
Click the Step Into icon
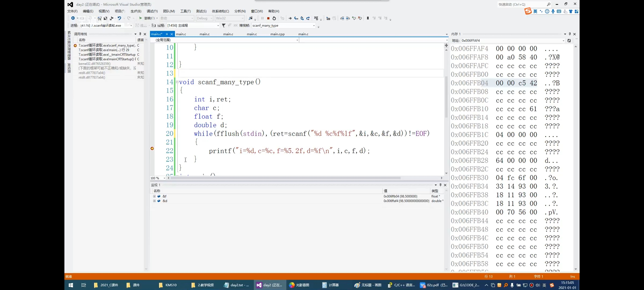click(x=296, y=18)
